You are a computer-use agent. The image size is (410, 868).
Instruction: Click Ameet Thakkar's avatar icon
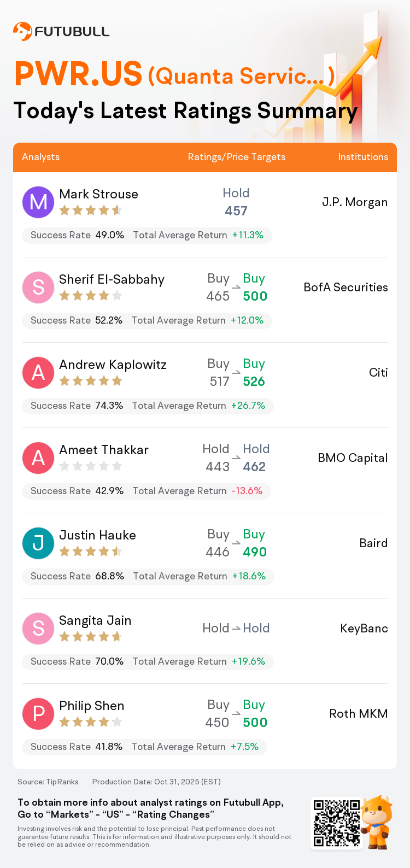(x=38, y=458)
